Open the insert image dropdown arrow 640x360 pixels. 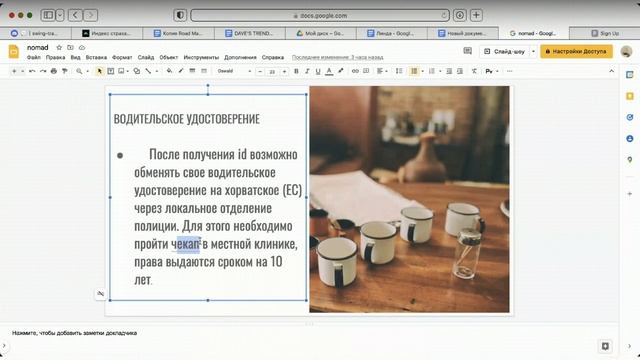[128, 71]
